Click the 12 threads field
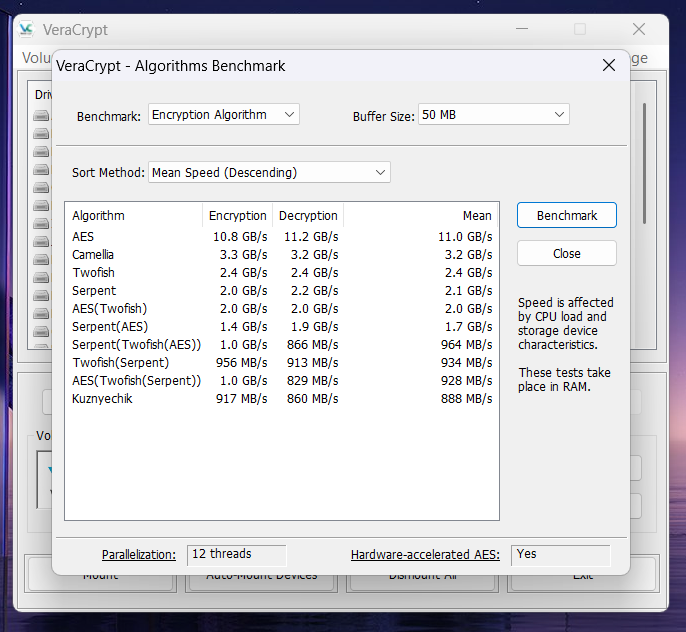This screenshot has width=686, height=632. coord(236,555)
